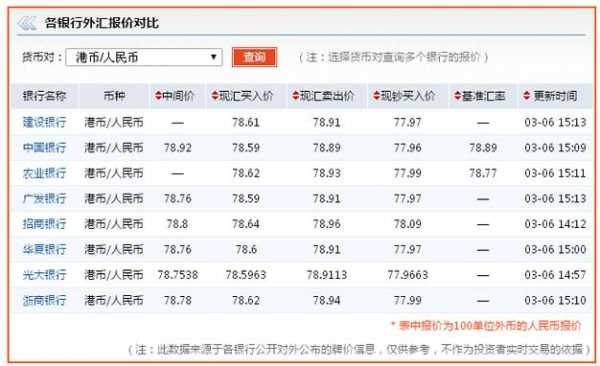The height and width of the screenshot is (366, 600).
Task: Open the 建设银行 link
Action: click(44, 123)
